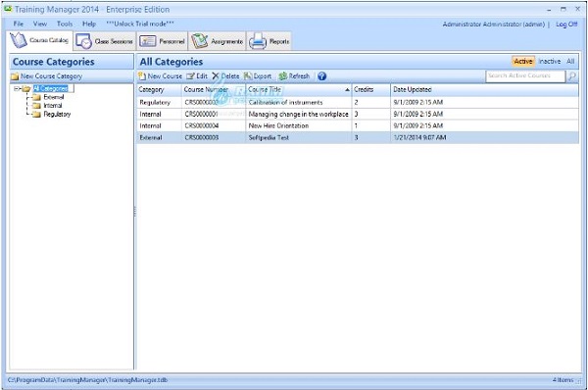Select the Inactive filter toggle
This screenshot has width=588, height=390.
click(x=550, y=61)
